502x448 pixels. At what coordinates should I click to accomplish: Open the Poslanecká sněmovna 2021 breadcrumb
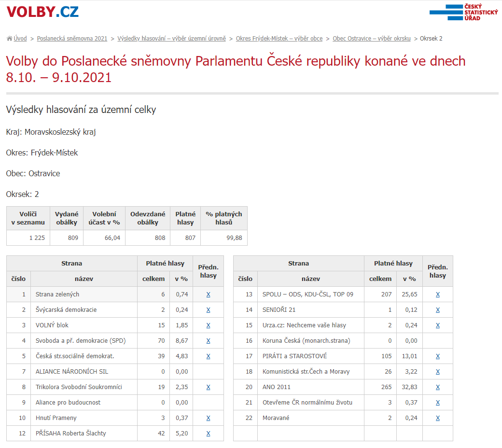click(x=72, y=39)
